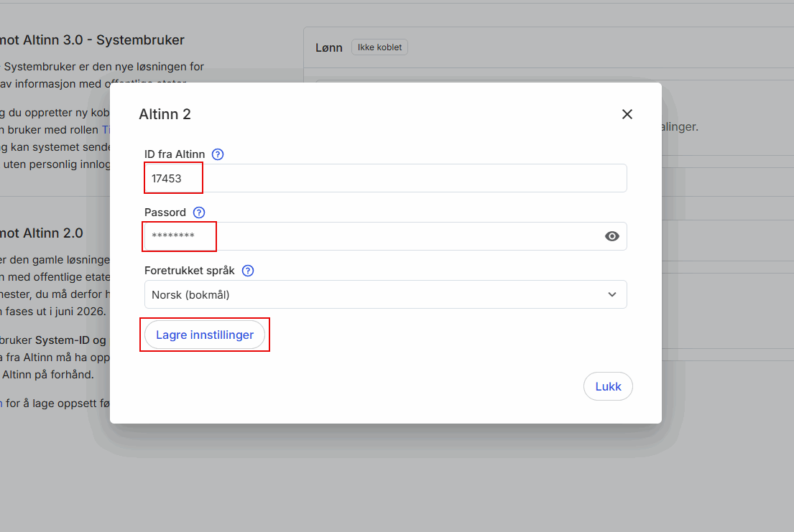Viewport: 794px width, 532px height.
Task: Close the Altinn 2 dialog with X
Action: [x=627, y=114]
